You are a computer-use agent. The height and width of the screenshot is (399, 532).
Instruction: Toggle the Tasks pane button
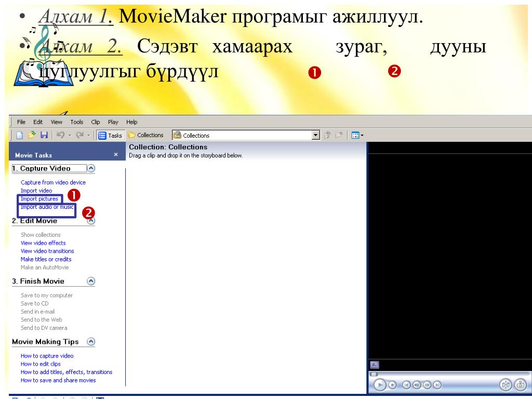click(110, 136)
